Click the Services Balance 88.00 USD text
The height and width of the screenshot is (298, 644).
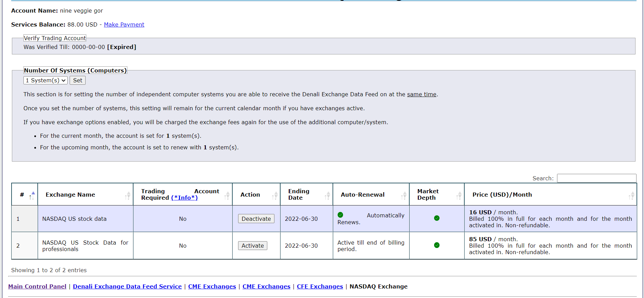pos(54,24)
